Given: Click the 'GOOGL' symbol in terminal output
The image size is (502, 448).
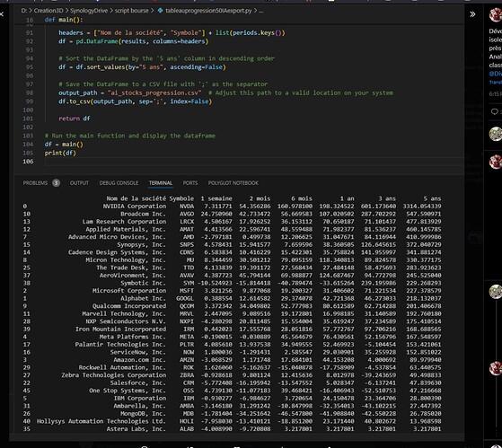Looking at the screenshot, I should pyautogui.click(x=185, y=298).
